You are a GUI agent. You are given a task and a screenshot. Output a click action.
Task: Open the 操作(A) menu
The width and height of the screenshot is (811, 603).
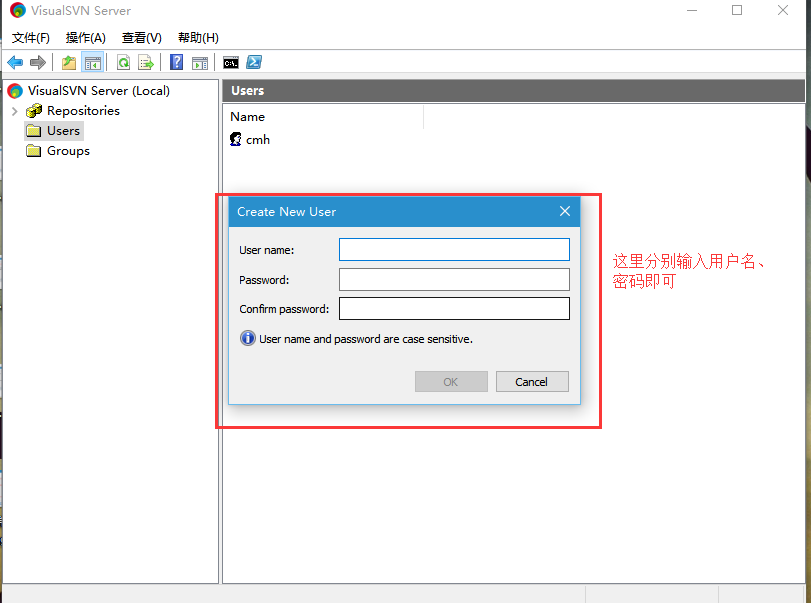tap(86, 38)
